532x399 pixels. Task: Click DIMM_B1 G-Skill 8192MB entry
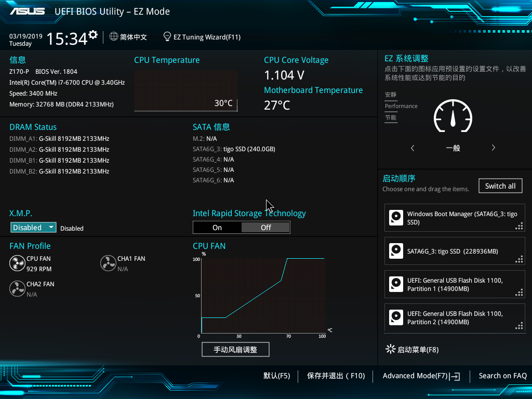point(59,161)
